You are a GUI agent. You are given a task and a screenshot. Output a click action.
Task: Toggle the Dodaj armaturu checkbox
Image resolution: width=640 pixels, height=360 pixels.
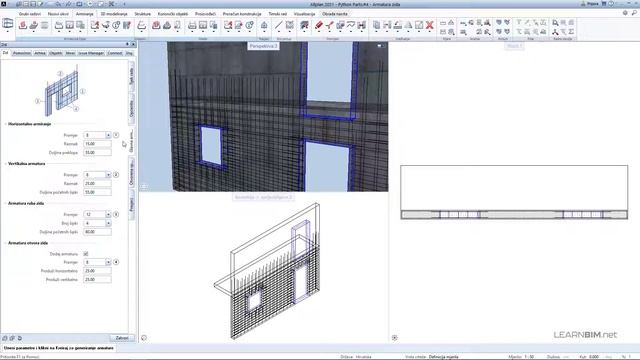[x=86, y=254]
